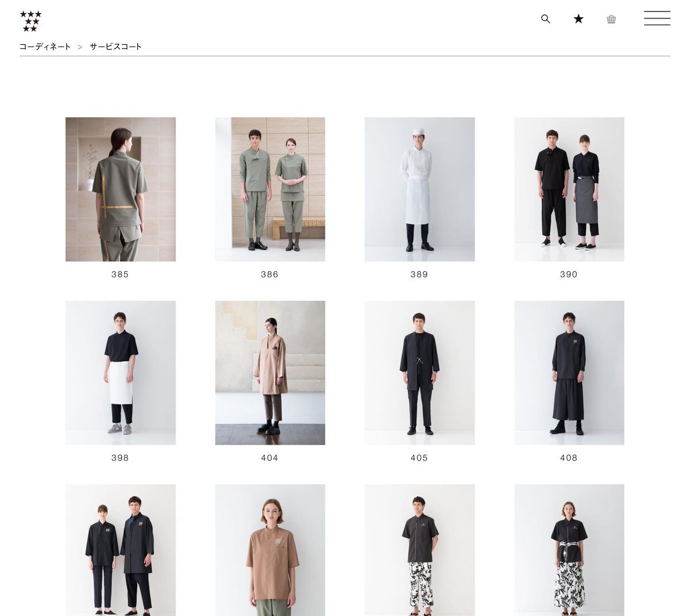The width and height of the screenshot is (690, 616).
Task: Click the number label 385
Action: 120,274
